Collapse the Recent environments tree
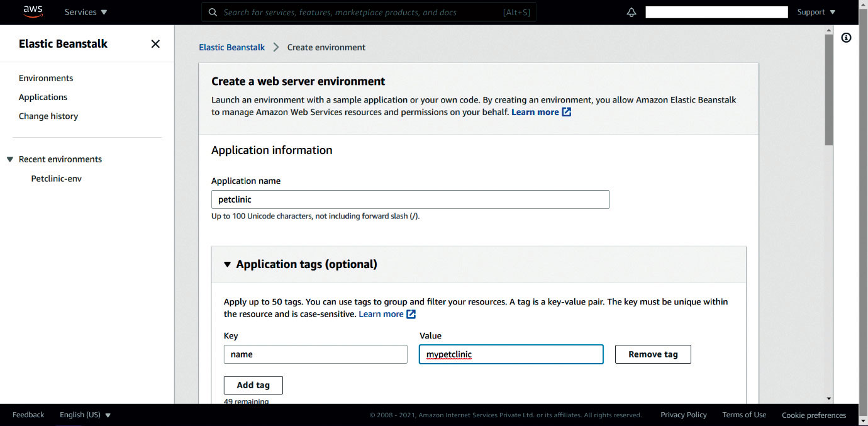This screenshot has height=426, width=868. [x=10, y=160]
